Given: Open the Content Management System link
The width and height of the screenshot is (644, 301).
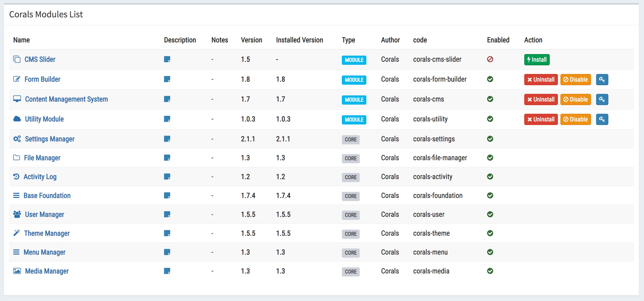Looking at the screenshot, I should click(66, 99).
